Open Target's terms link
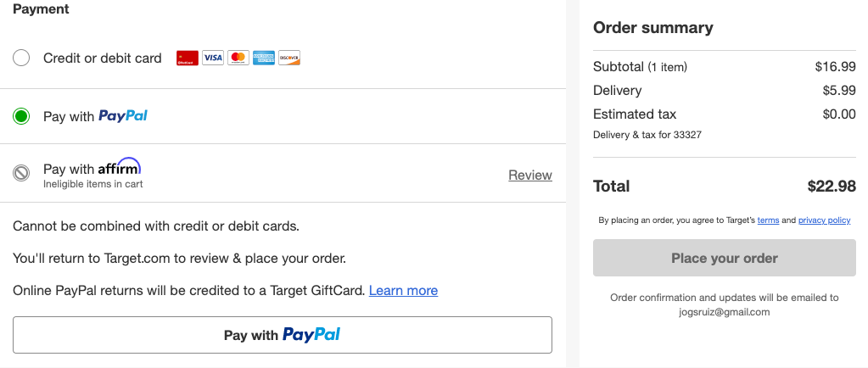868x368 pixels. pyautogui.click(x=769, y=220)
